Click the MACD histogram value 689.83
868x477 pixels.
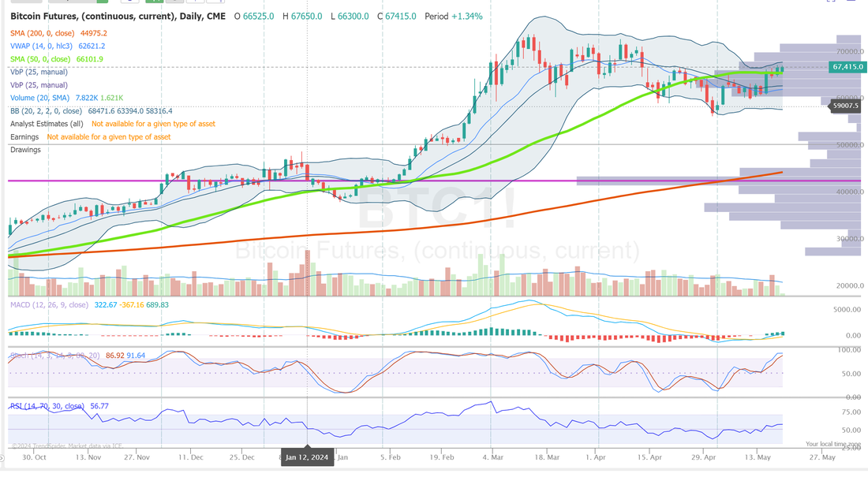point(158,304)
